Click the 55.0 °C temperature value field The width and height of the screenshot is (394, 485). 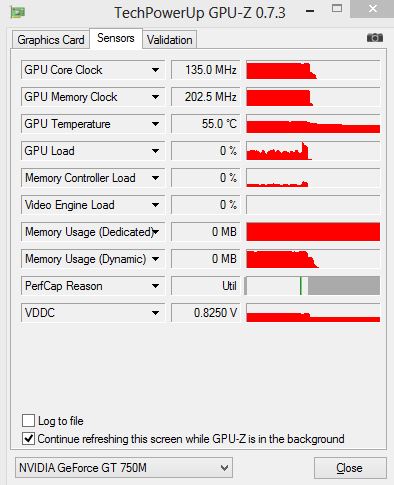pos(206,124)
